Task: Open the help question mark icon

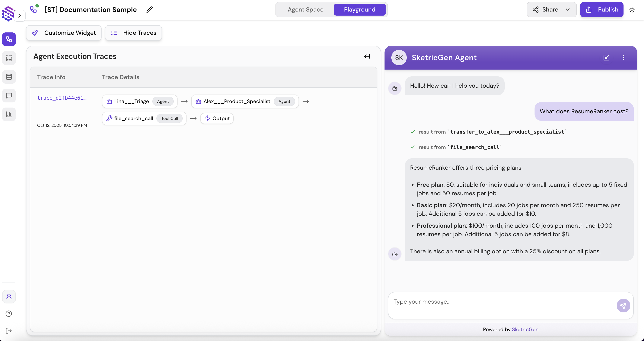Action: point(9,313)
